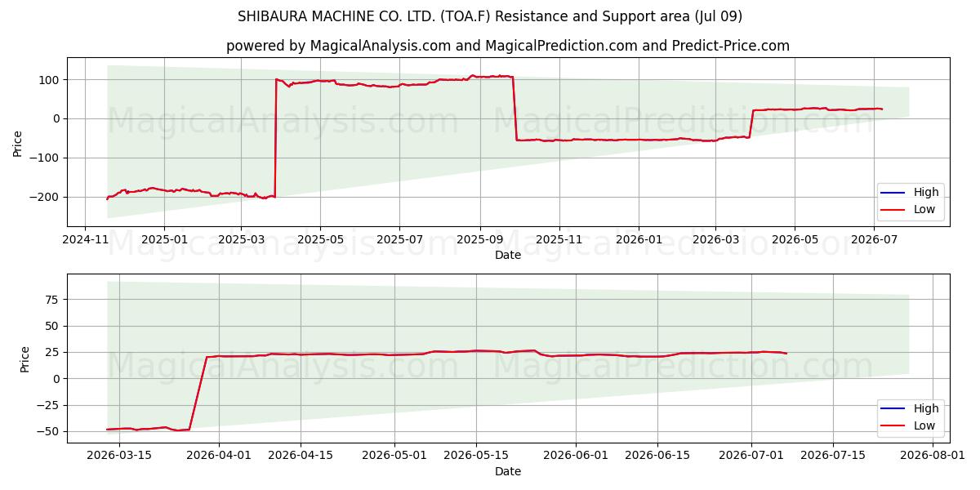Image resolution: width=980 pixels, height=490 pixels.
Task: Click the bottom chart 'Date' axis title
Action: coord(508,471)
